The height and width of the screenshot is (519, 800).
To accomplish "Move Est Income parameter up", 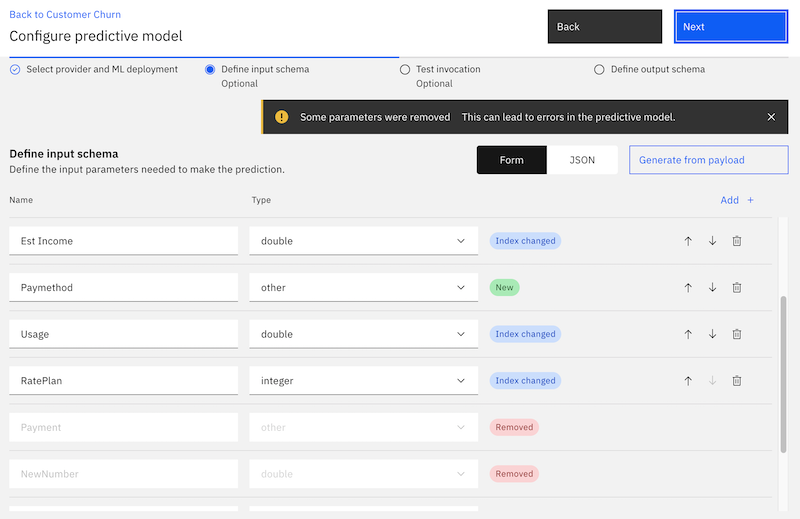I will pyautogui.click(x=688, y=241).
